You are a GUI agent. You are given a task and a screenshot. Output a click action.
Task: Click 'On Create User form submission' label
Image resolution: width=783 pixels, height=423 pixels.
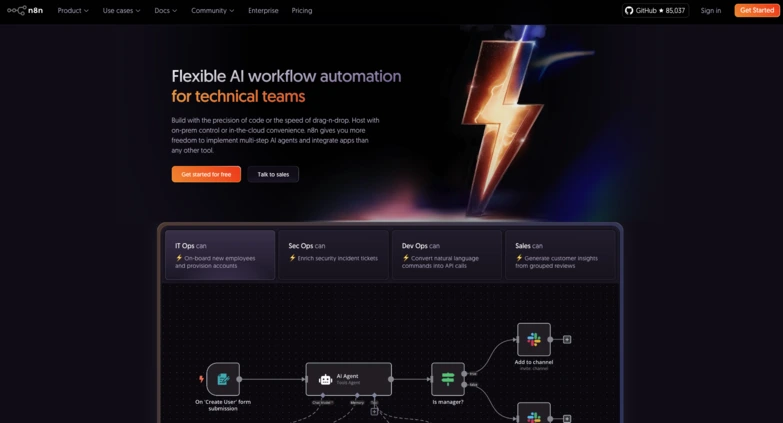pyautogui.click(x=223, y=405)
